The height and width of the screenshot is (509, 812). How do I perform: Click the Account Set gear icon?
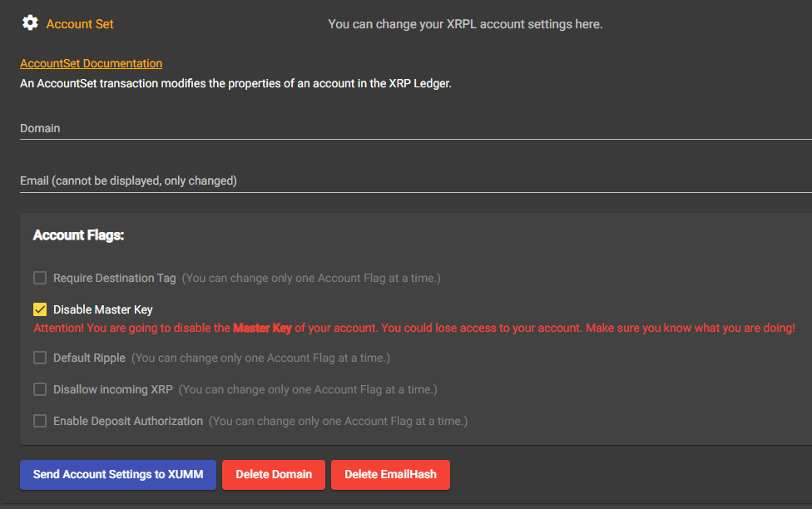tap(30, 23)
